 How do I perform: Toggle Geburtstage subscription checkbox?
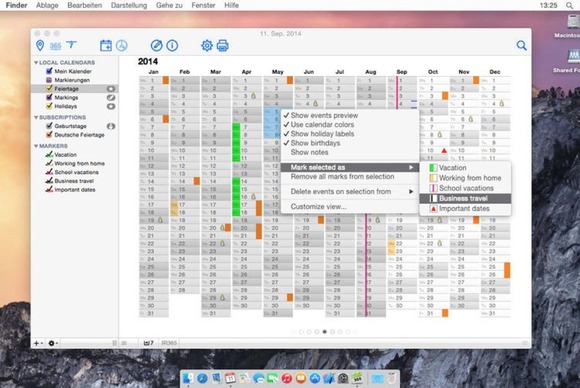(x=49, y=126)
